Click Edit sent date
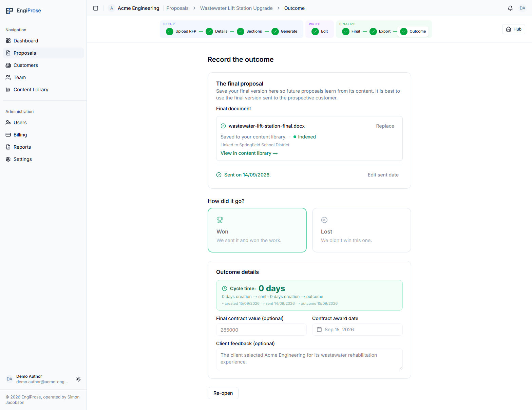This screenshot has height=410, width=532. [383, 175]
